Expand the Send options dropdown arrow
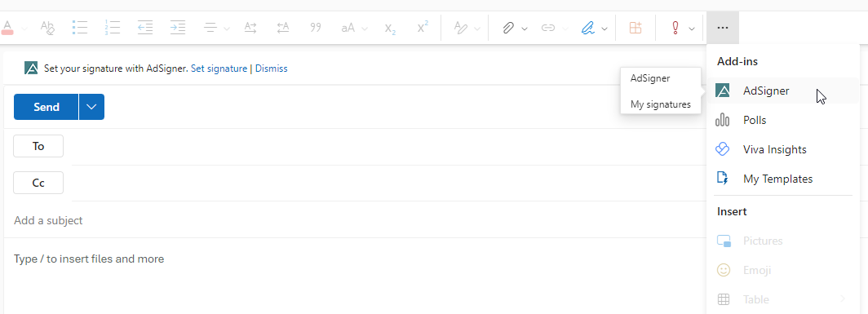 coord(91,107)
